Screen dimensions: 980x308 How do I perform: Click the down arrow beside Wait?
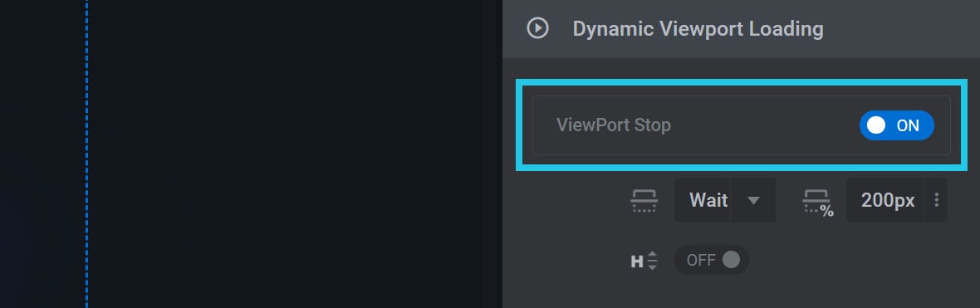tap(754, 201)
